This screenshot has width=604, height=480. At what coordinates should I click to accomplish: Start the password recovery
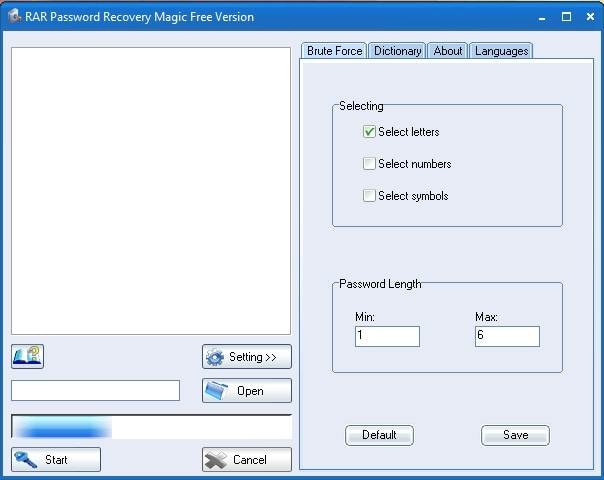[56, 460]
